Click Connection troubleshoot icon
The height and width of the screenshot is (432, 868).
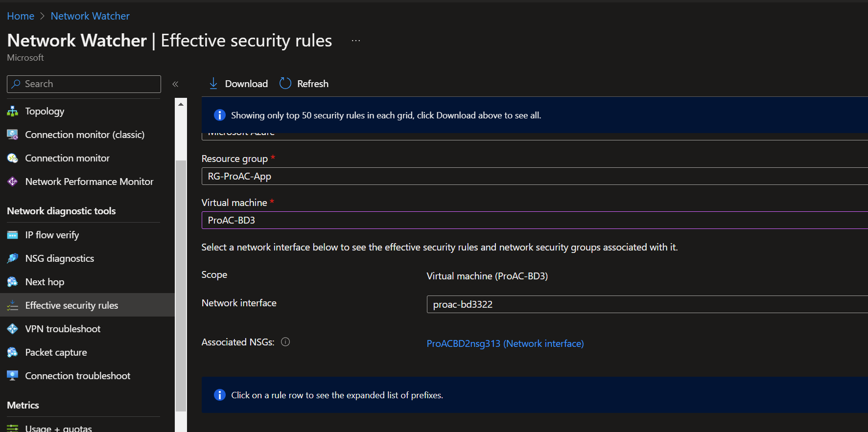(12, 376)
